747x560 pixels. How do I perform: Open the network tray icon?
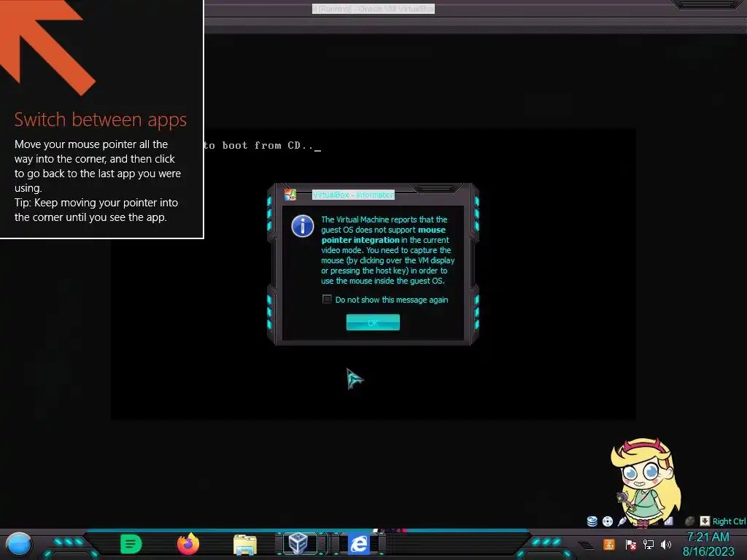pos(649,544)
